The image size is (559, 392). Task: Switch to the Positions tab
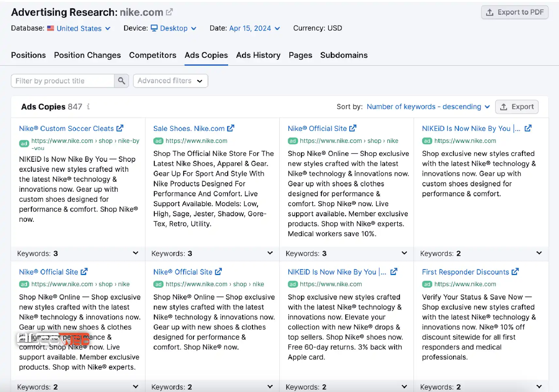[28, 55]
